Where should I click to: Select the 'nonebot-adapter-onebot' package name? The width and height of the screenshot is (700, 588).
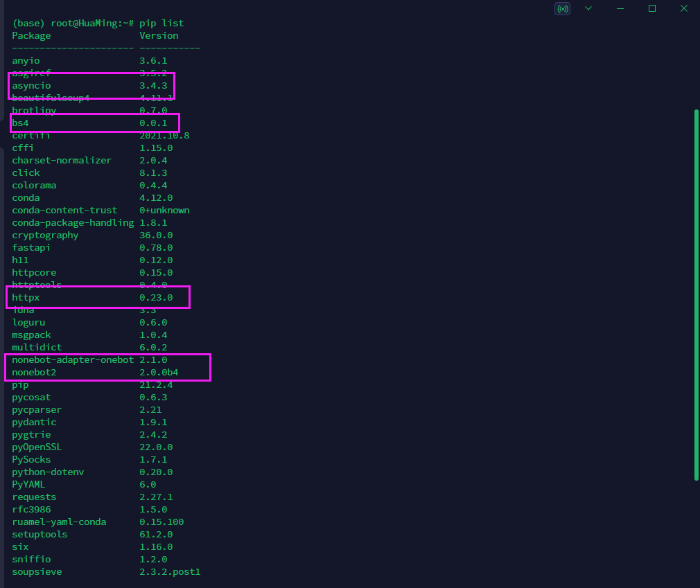coord(73,360)
